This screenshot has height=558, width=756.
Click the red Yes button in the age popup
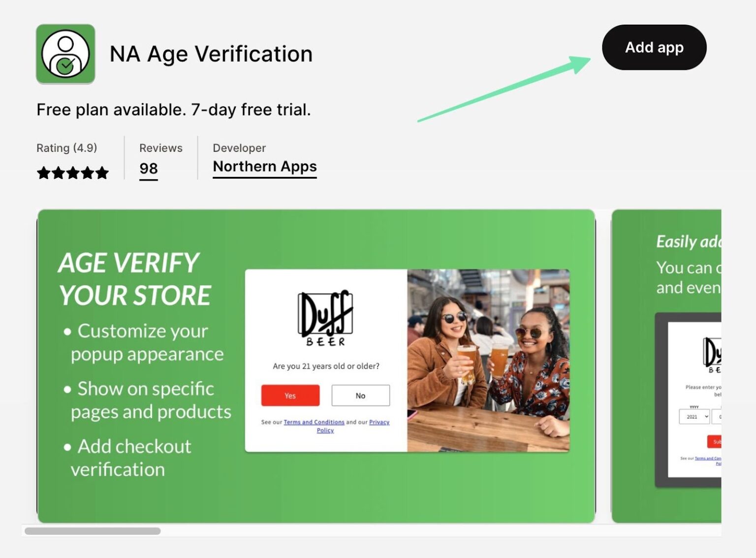coord(290,395)
